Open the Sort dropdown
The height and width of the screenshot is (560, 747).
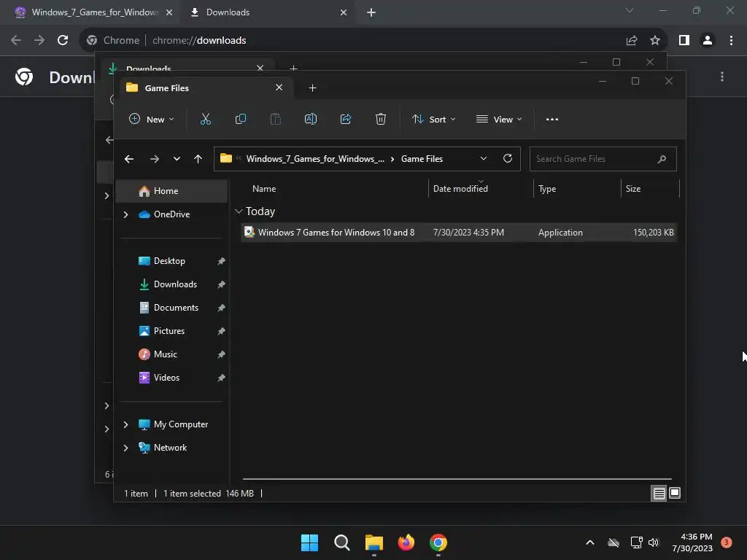click(433, 119)
